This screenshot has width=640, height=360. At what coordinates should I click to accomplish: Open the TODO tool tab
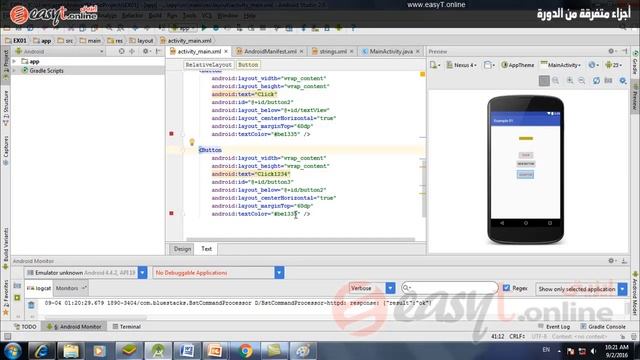(25, 327)
